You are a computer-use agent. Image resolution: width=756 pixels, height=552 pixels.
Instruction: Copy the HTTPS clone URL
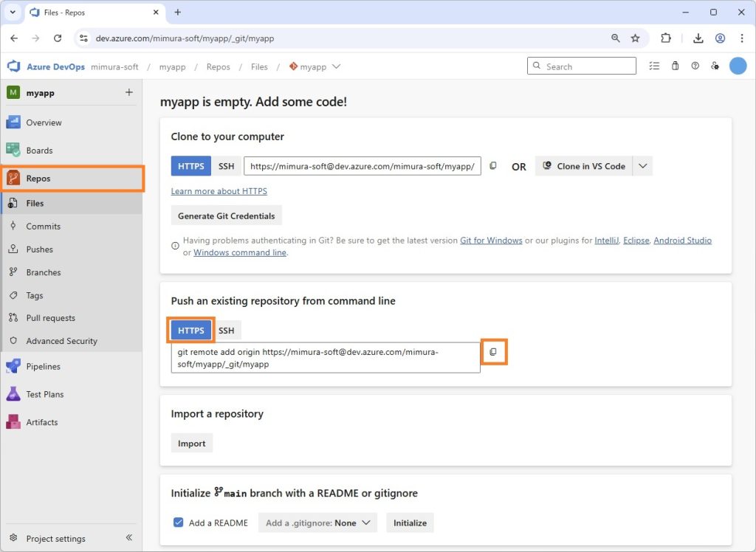[x=493, y=166]
